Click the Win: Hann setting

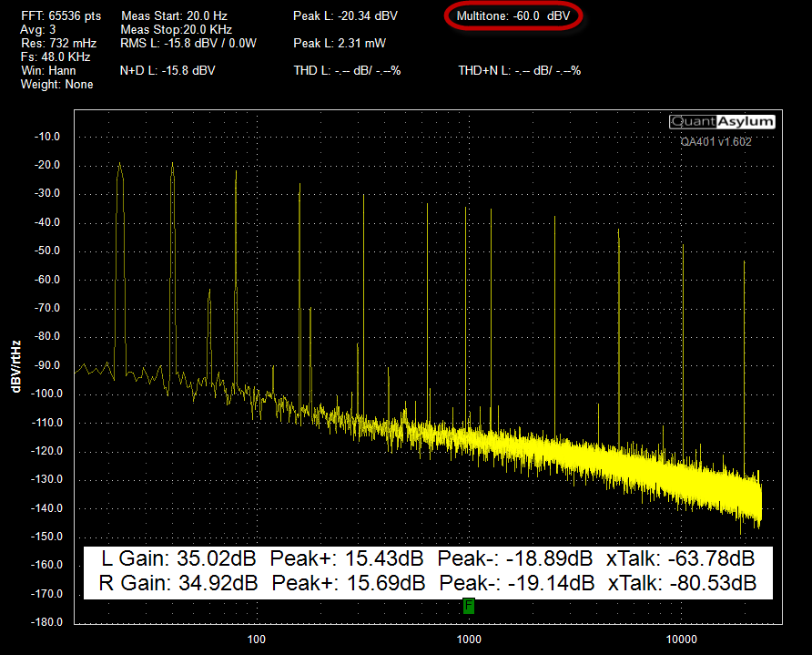(48, 70)
